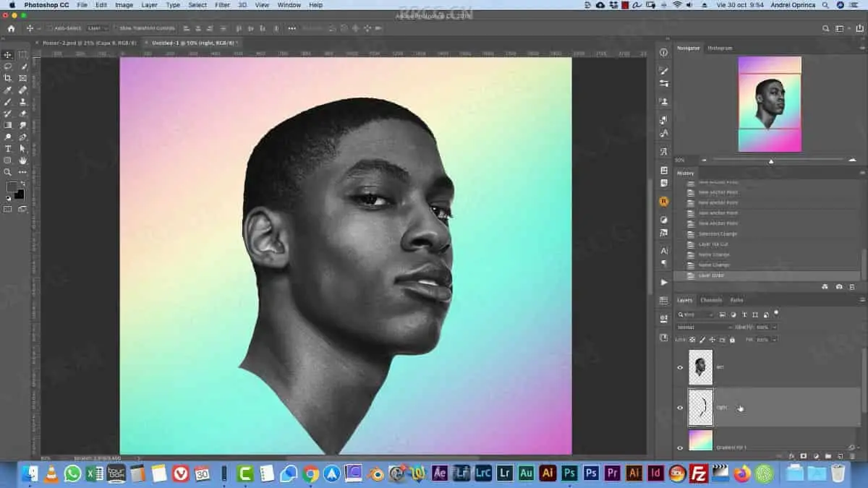Screen dimensions: 868x488
Task: Switch to the Channels tab
Action: click(711, 300)
